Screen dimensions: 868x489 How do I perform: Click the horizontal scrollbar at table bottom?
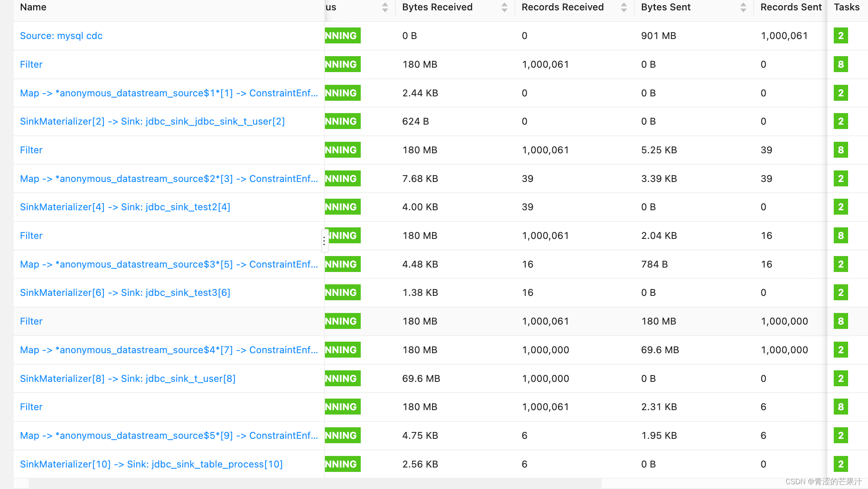(x=315, y=483)
